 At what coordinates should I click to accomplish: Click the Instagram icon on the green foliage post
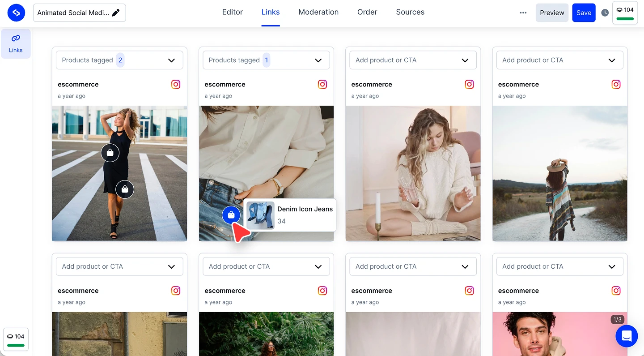(322, 291)
